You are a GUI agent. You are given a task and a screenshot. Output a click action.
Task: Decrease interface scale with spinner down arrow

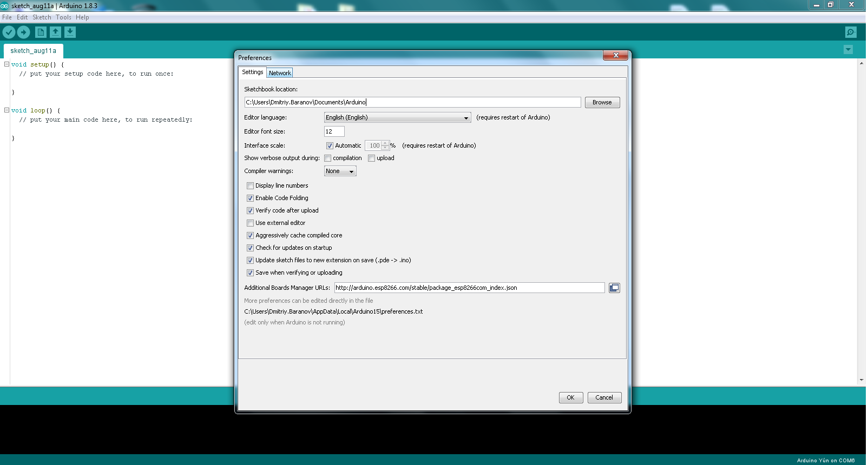tap(385, 148)
